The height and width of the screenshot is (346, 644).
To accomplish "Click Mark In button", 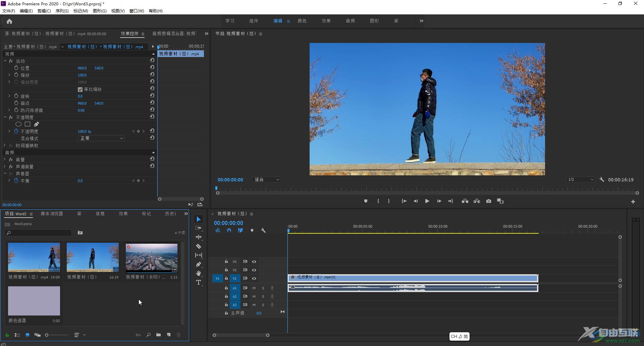I will pyautogui.click(x=378, y=201).
